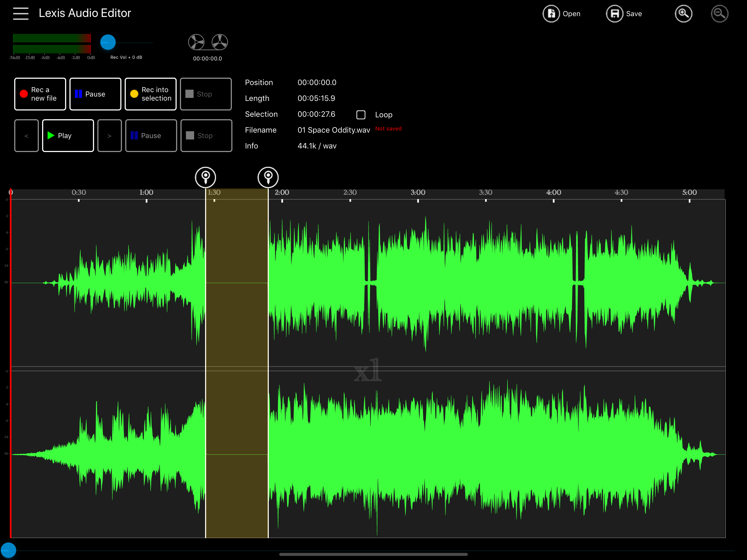Click the 2:00 mark on the timeline

point(282,192)
